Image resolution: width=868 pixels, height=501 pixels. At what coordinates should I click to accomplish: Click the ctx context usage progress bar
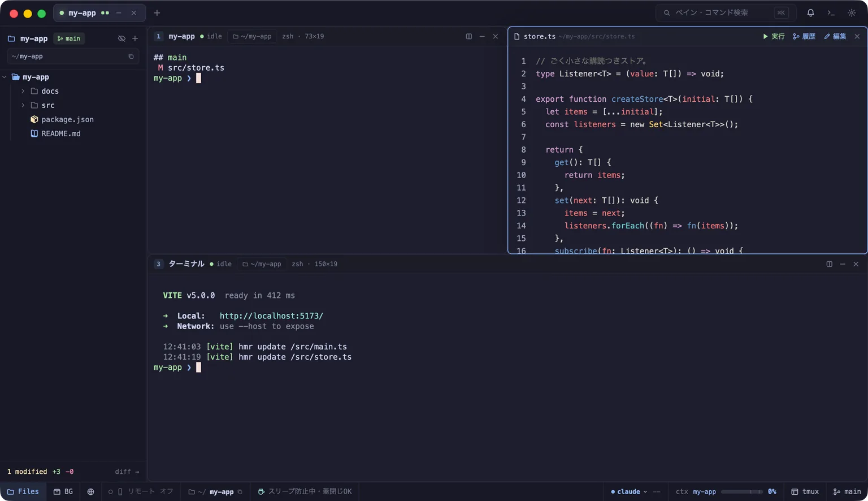741,492
